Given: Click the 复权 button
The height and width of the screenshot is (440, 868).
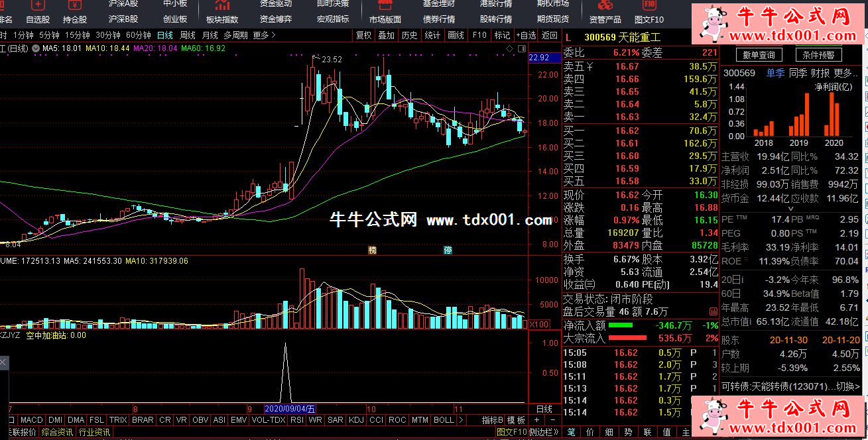Looking at the screenshot, I should pos(364,35).
